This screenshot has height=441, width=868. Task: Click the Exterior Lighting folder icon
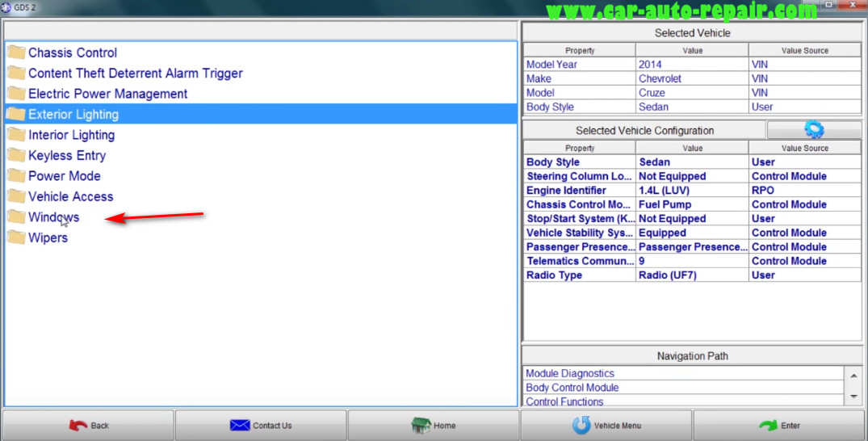[17, 114]
